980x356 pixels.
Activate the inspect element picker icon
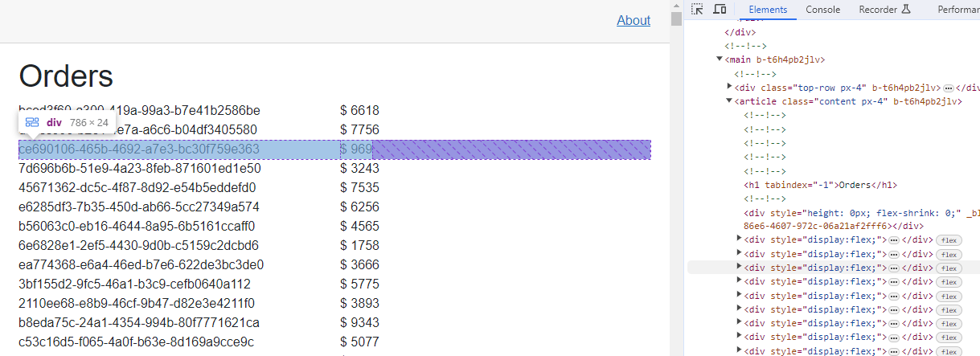click(697, 10)
